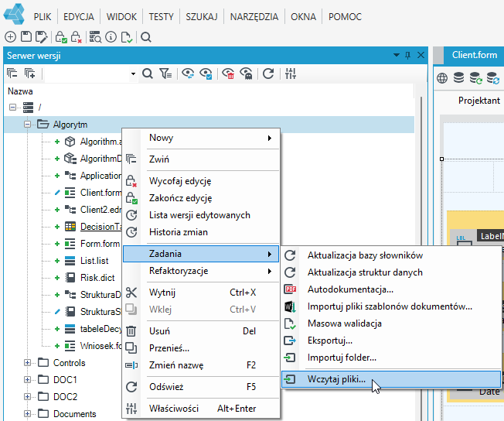Switch to the Client.form tab
Image resolution: width=504 pixels, height=421 pixels.
tap(474, 55)
